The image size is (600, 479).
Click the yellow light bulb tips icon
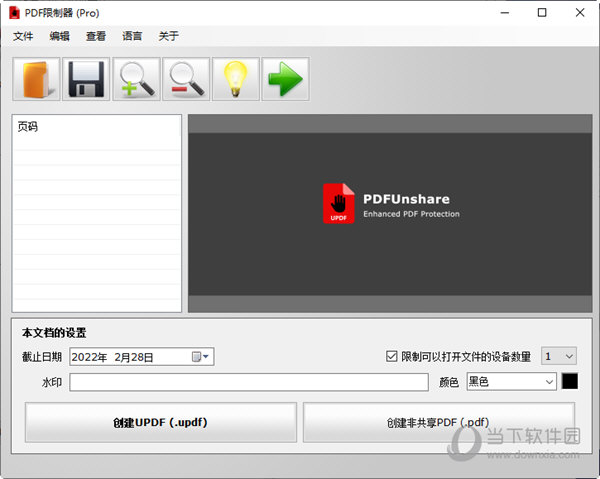point(236,79)
